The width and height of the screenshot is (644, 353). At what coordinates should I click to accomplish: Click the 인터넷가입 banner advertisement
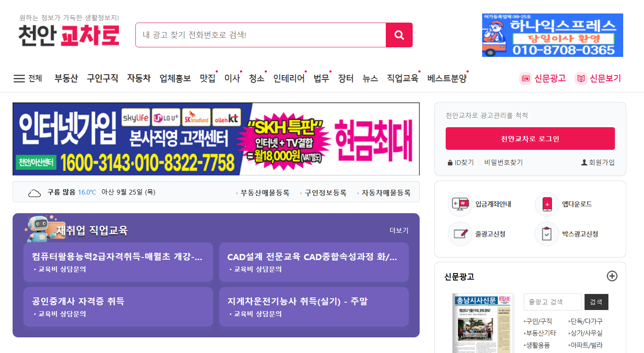[216, 139]
